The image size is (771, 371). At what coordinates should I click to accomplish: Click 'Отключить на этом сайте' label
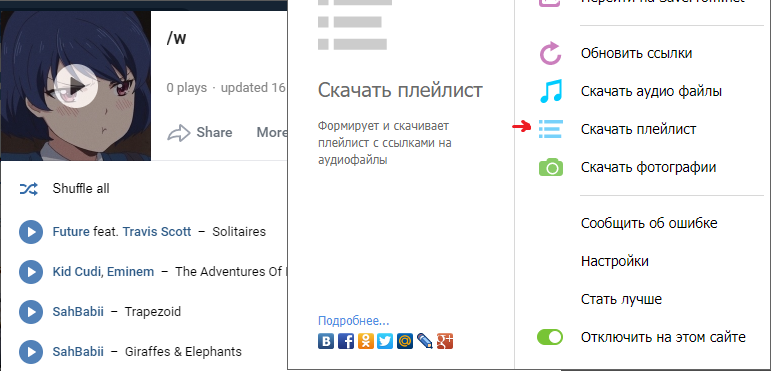click(x=663, y=337)
